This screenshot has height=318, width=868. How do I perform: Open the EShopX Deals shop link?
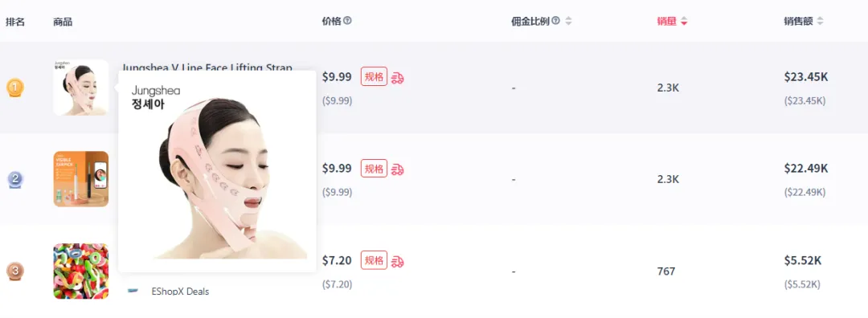pos(180,291)
